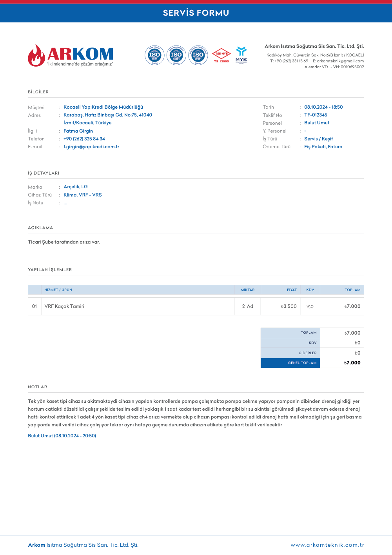Click the quantity cell 2 Ad
This screenshot has height=555, width=392.
(248, 306)
